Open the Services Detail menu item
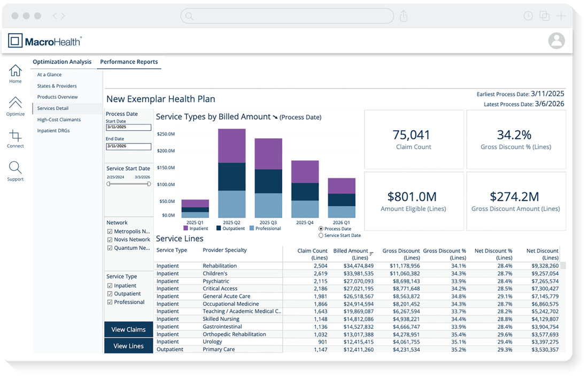Image resolution: width=588 pixels, height=378 pixels. [53, 108]
